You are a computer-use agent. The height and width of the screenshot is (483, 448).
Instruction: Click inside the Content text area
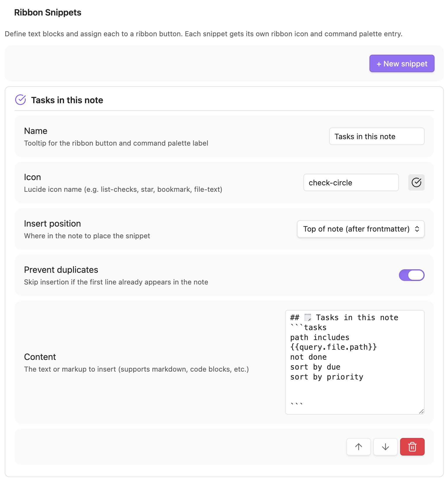(355, 362)
